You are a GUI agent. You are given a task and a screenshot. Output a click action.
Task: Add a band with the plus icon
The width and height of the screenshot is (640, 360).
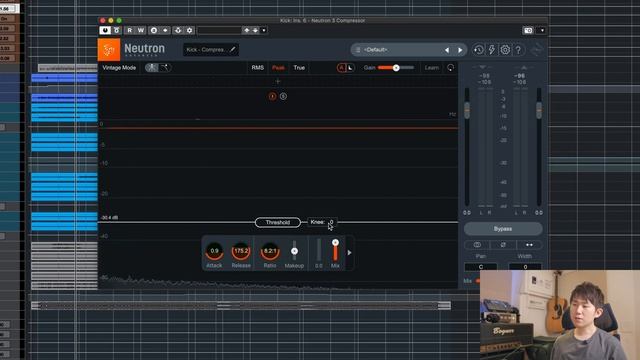point(278,81)
